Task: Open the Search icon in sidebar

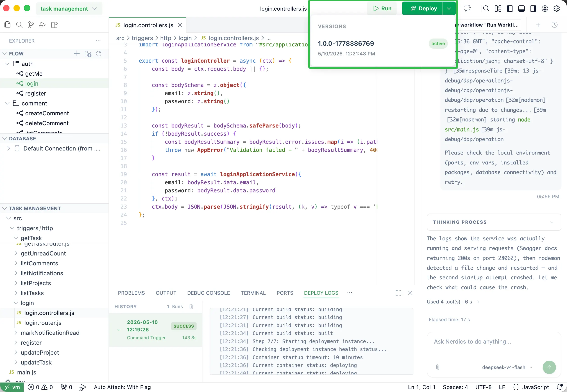Action: point(19,25)
